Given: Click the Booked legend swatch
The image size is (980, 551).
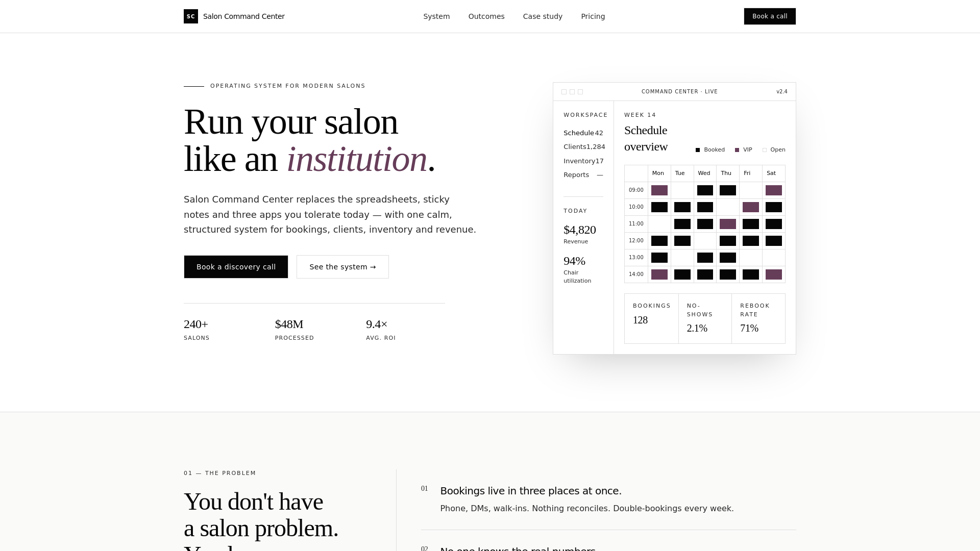Looking at the screenshot, I should (x=698, y=150).
